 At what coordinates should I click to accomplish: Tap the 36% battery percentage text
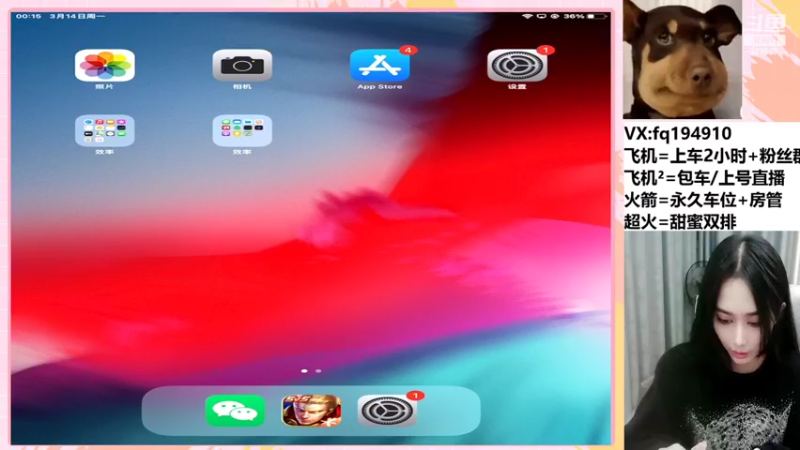tap(574, 16)
